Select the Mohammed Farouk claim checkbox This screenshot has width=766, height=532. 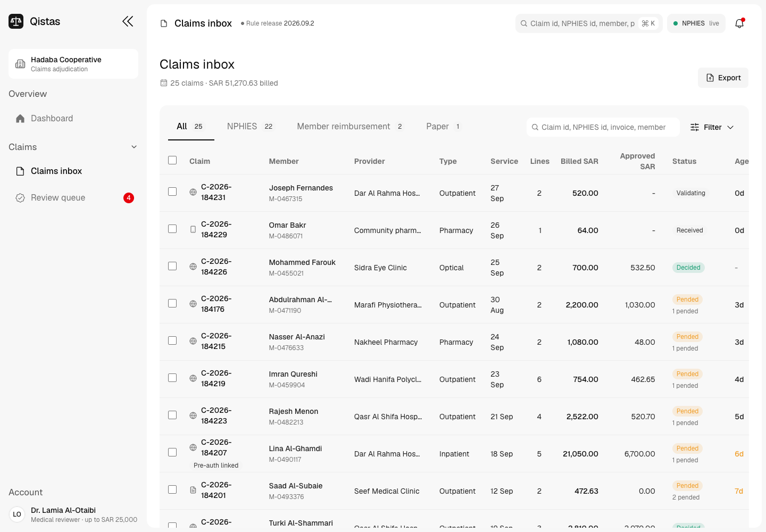click(x=172, y=266)
